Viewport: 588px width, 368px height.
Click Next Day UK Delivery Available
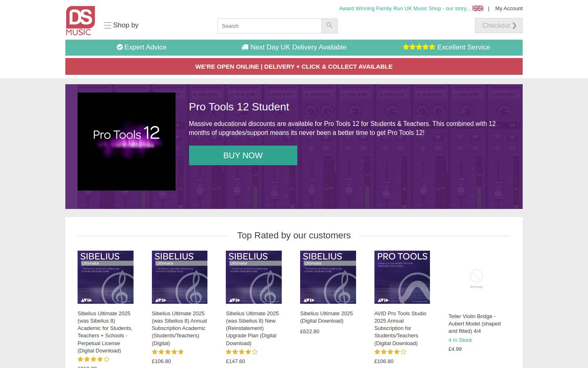[x=294, y=47]
